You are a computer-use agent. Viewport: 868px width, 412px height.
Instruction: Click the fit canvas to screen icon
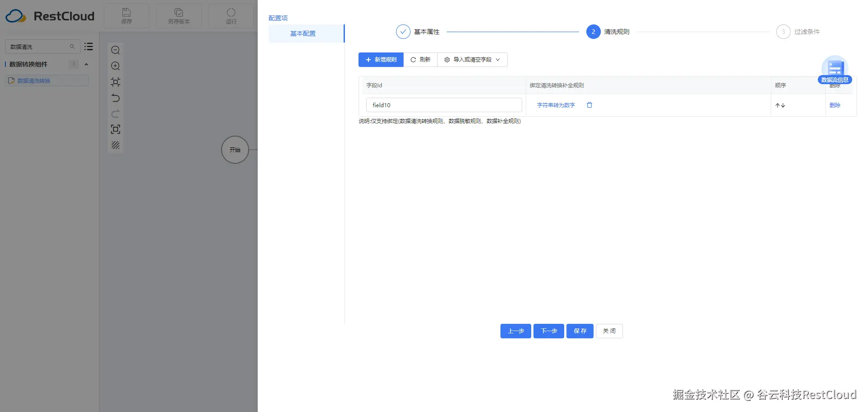(116, 129)
